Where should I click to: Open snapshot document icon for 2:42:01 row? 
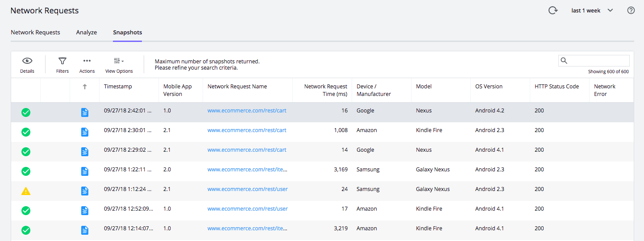[85, 112]
